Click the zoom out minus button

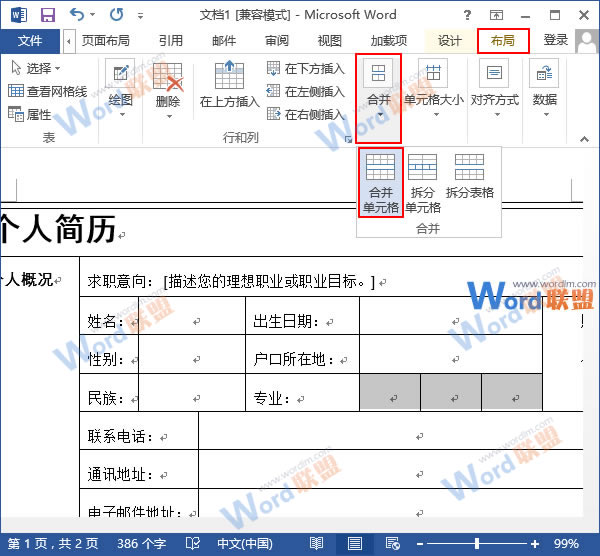(x=420, y=544)
